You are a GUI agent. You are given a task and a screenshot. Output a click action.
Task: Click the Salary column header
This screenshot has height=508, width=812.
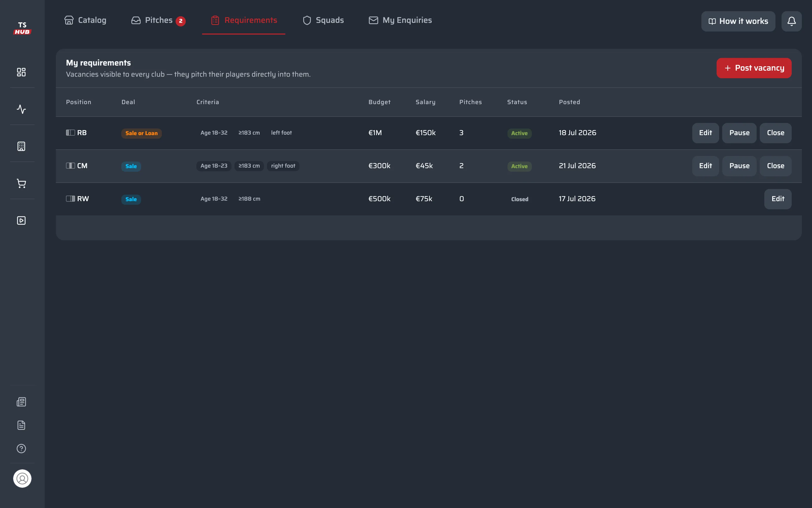click(425, 102)
